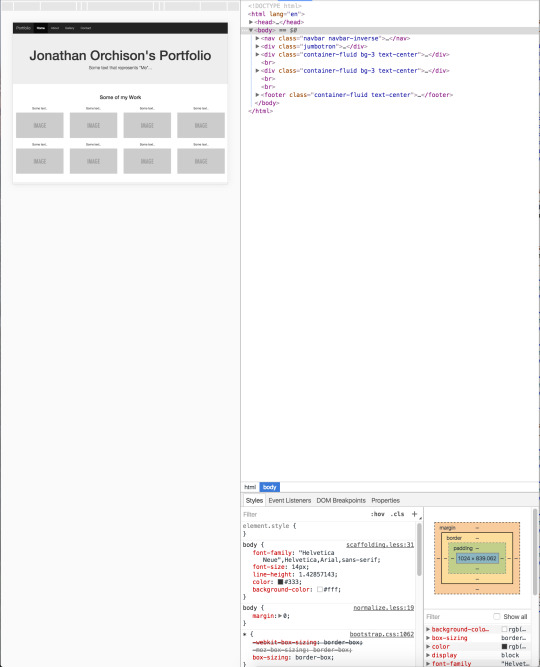This screenshot has width=540, height=667.
Task: Open normalize.less:19 source link
Action: (383, 608)
